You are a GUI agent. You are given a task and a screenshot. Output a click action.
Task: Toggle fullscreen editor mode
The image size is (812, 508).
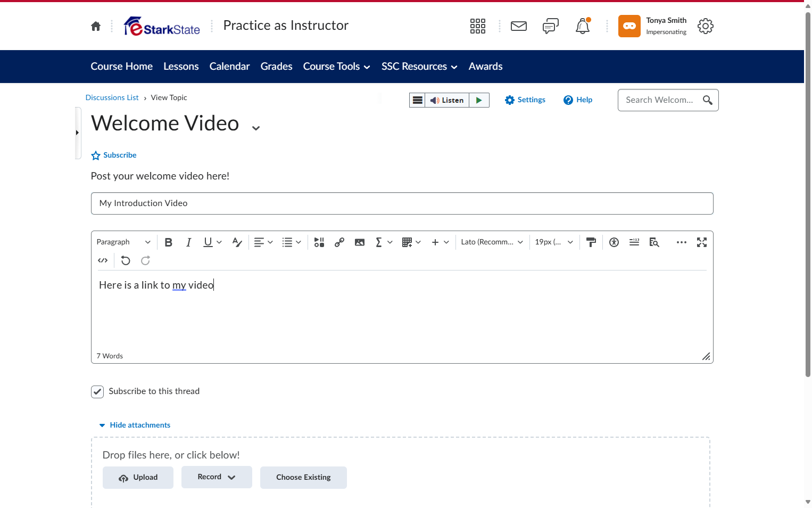(x=702, y=242)
